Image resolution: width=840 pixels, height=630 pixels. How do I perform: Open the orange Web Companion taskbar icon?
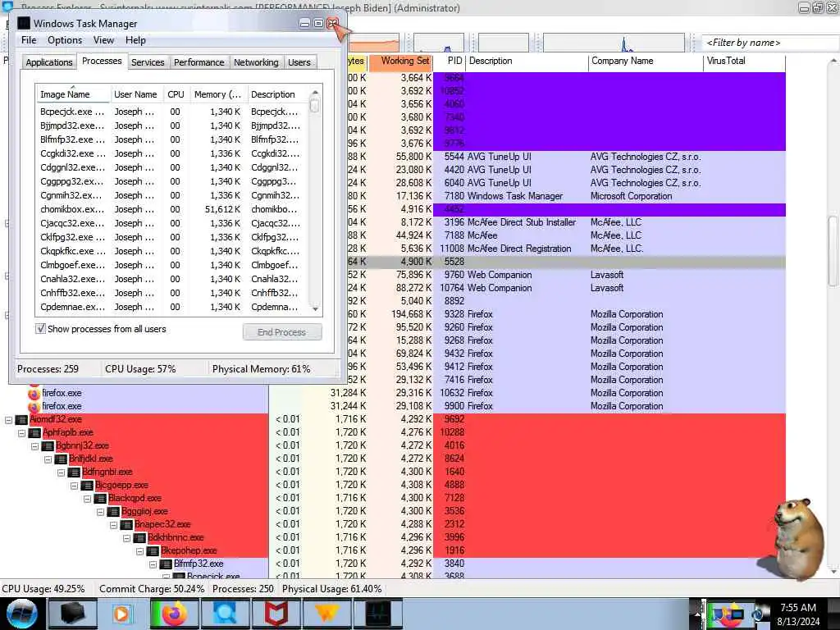[326, 614]
